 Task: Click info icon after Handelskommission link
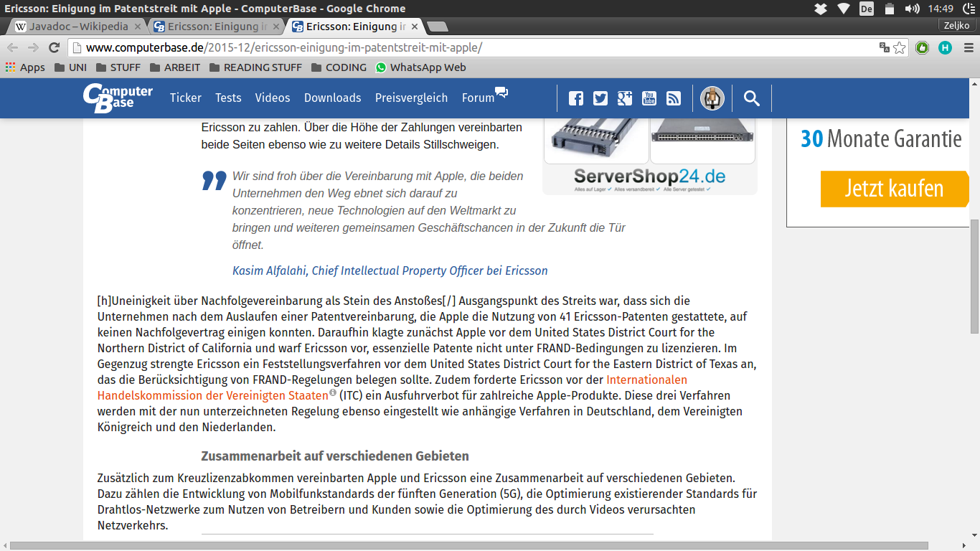click(333, 392)
